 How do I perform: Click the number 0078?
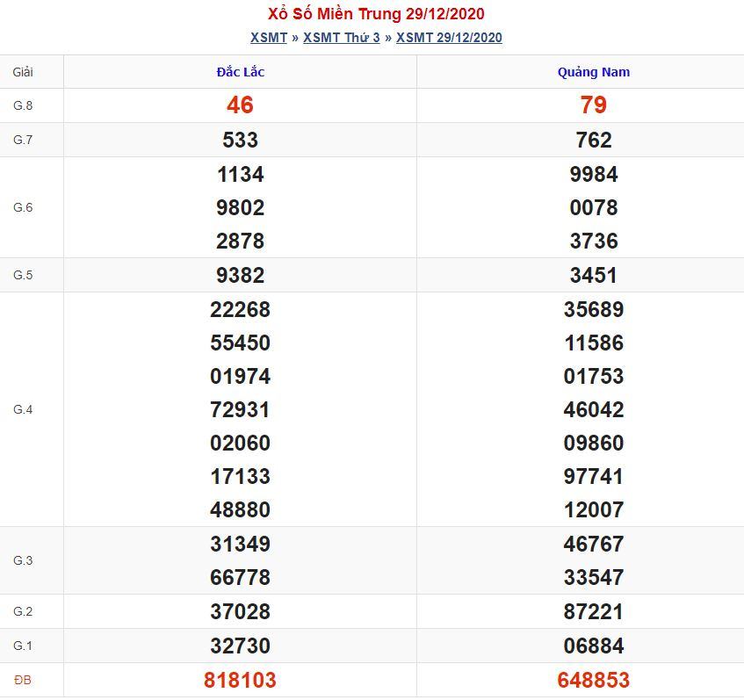click(x=594, y=207)
